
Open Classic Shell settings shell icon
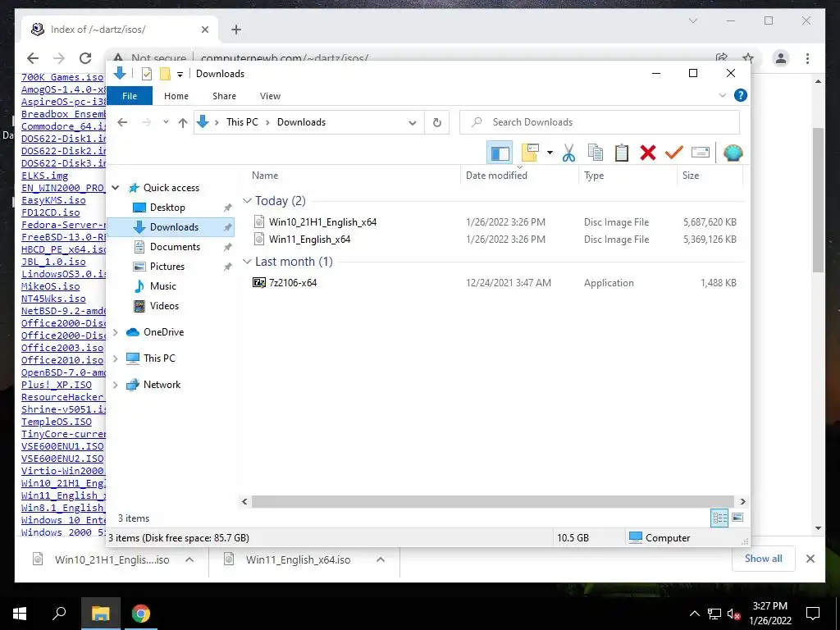click(733, 153)
